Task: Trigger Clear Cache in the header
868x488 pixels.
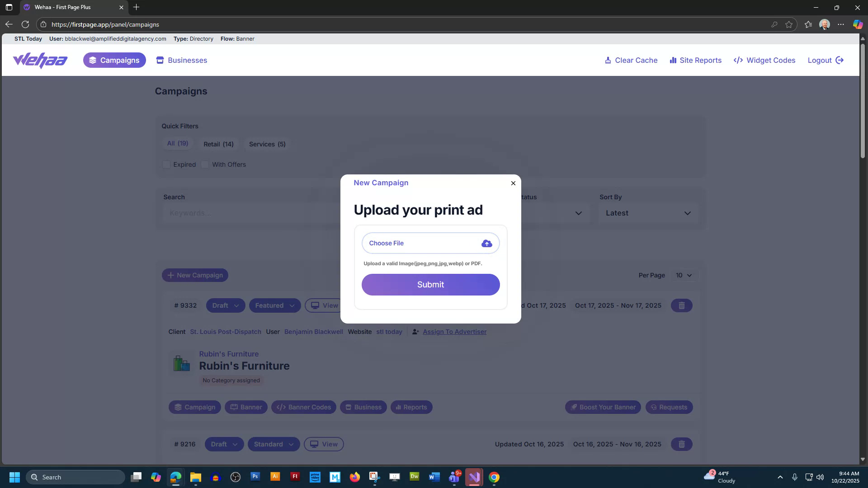Action: tap(631, 60)
